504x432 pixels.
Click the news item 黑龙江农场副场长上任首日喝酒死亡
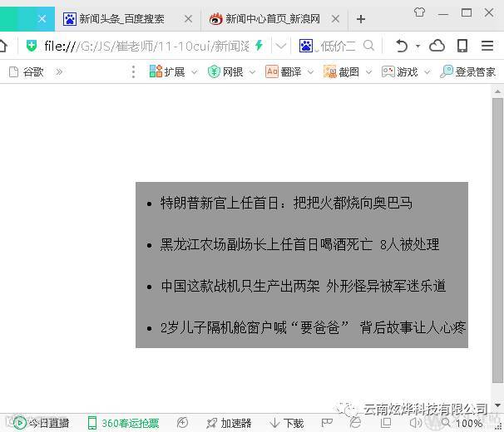[x=299, y=244]
